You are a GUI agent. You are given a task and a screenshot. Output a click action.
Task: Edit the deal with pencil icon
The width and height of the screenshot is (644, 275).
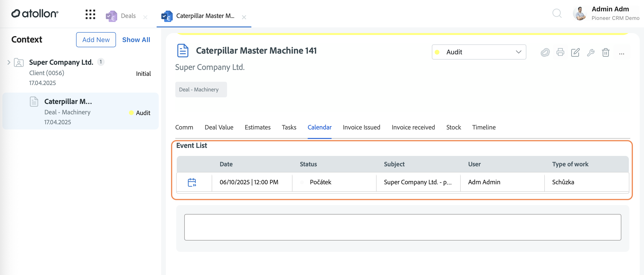[x=575, y=52]
